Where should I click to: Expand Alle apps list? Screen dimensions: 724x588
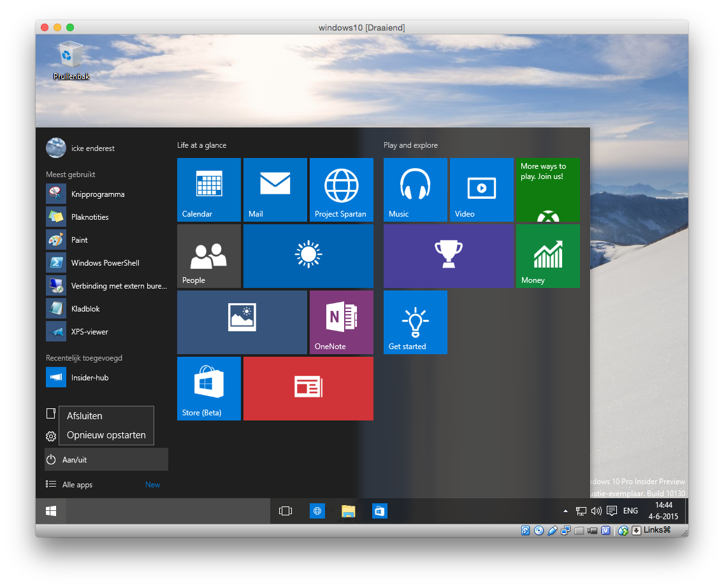77,485
